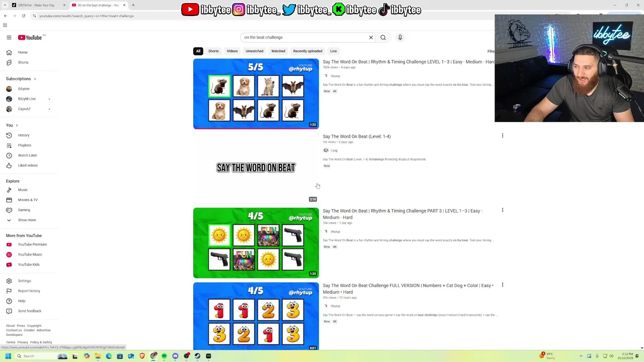Open options menu for PART 3 video
644x362 pixels.
502,210
